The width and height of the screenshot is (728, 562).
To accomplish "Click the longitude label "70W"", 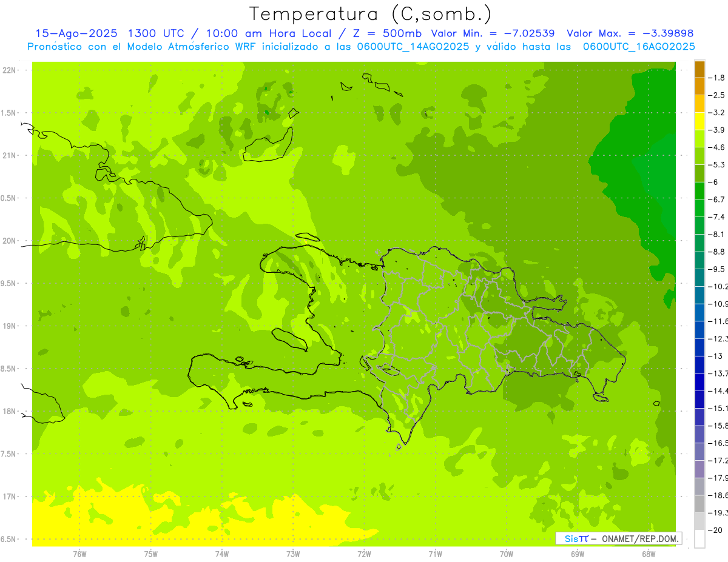I will pyautogui.click(x=506, y=554).
